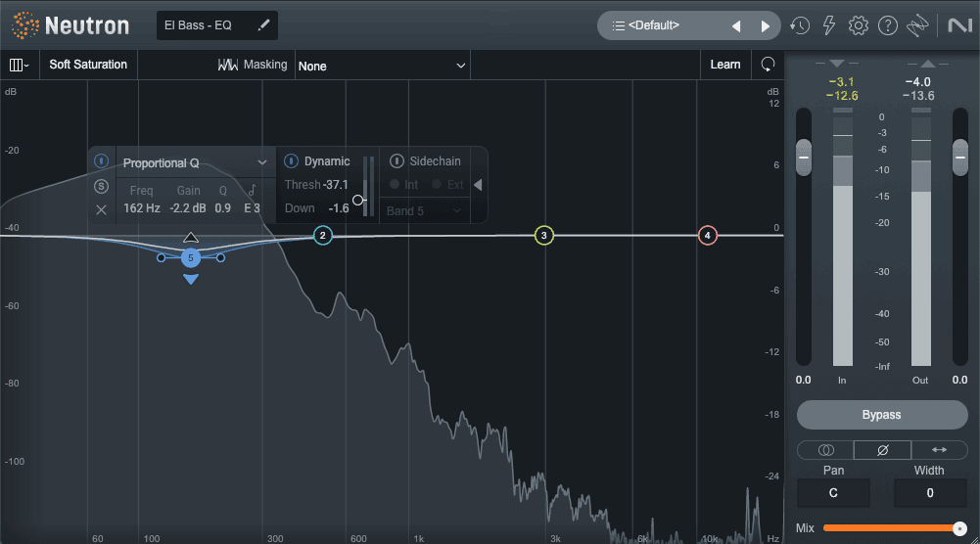Collapse dynamic panel with left triangle

pos(478,185)
